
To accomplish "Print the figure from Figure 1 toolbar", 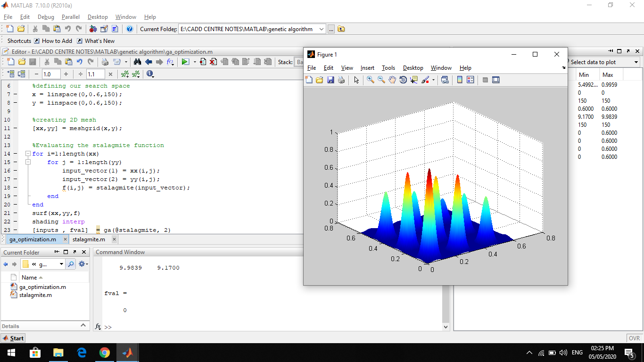I will [x=341, y=80].
